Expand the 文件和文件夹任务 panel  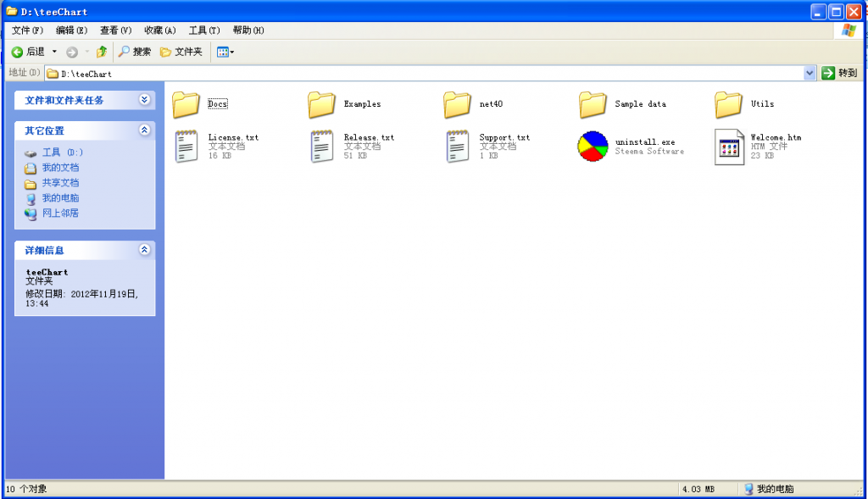click(x=144, y=100)
